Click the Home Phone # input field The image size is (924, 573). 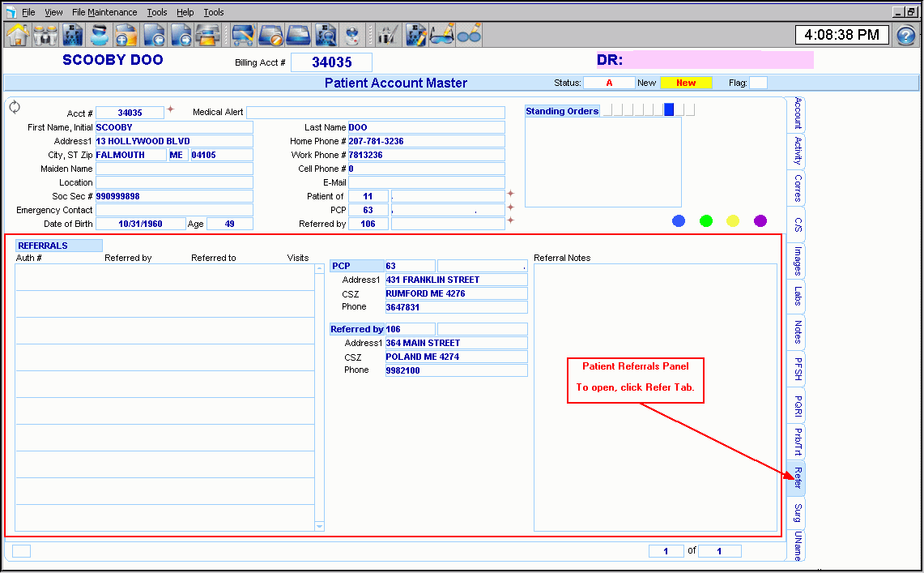pos(426,141)
